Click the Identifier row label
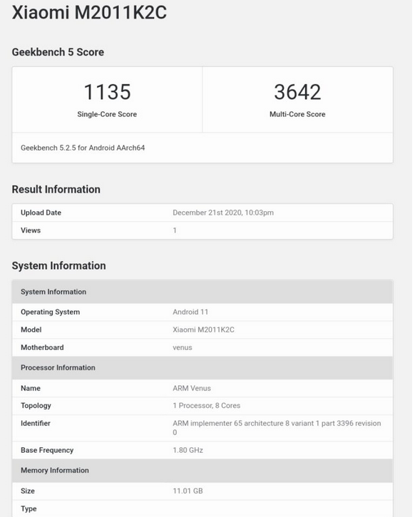 [36, 424]
